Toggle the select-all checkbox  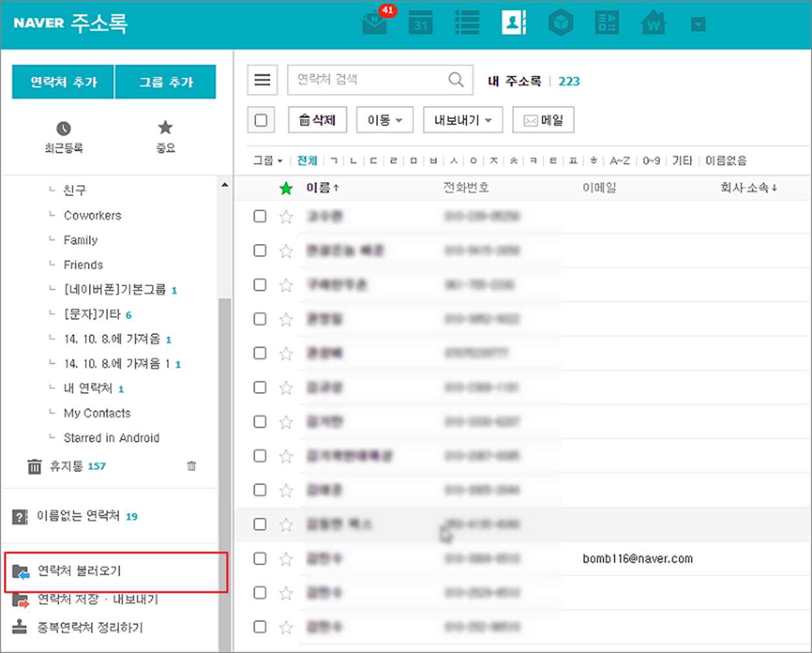click(261, 120)
